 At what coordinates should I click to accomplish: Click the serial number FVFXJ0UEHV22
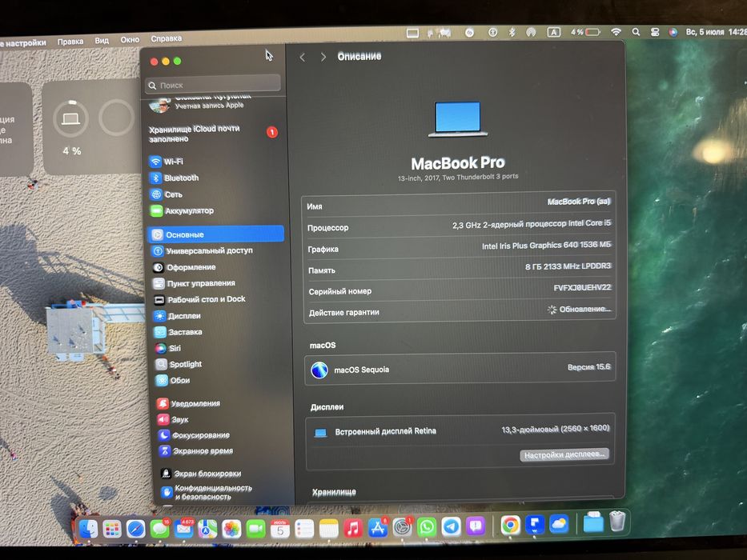[582, 288]
